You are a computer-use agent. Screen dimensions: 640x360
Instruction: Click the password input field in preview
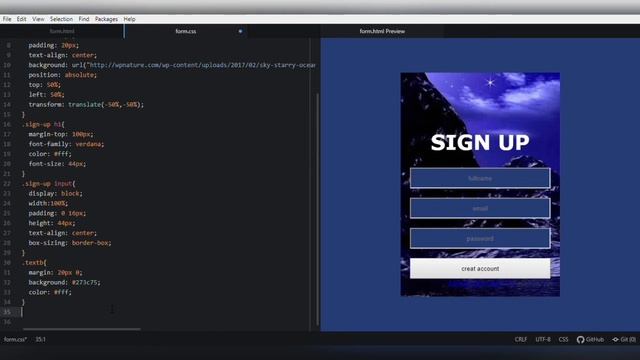pos(480,238)
